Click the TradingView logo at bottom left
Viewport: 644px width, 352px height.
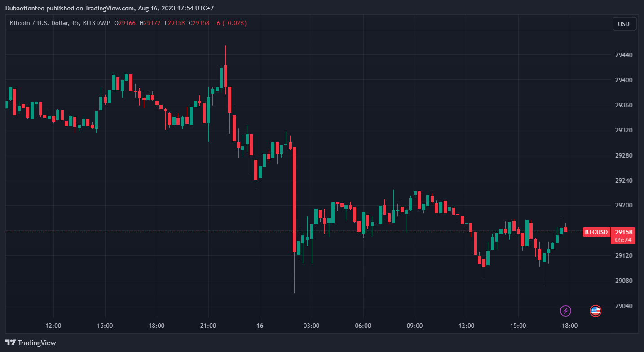pyautogui.click(x=31, y=343)
